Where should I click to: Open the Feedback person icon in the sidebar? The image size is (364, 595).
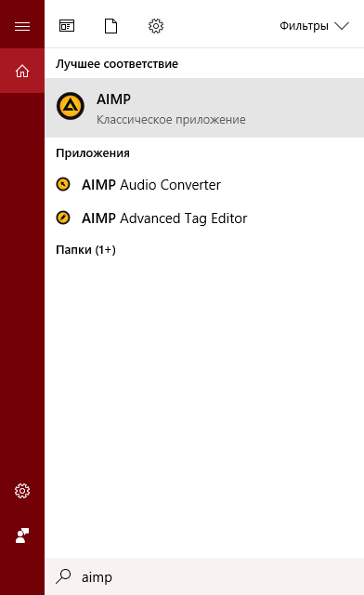[x=22, y=535]
